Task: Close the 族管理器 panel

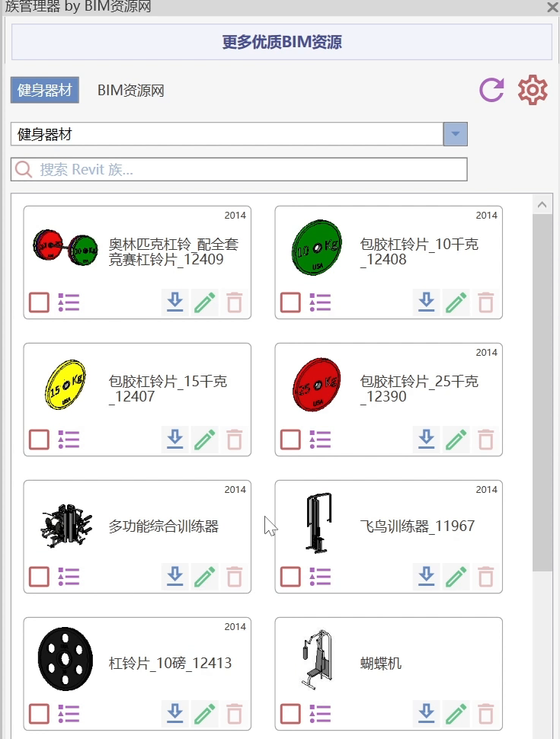Action: 552,7
